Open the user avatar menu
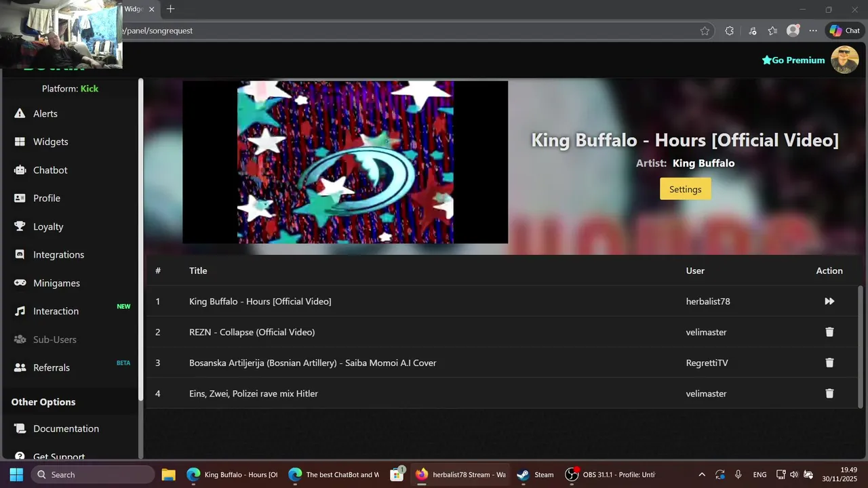 (845, 60)
